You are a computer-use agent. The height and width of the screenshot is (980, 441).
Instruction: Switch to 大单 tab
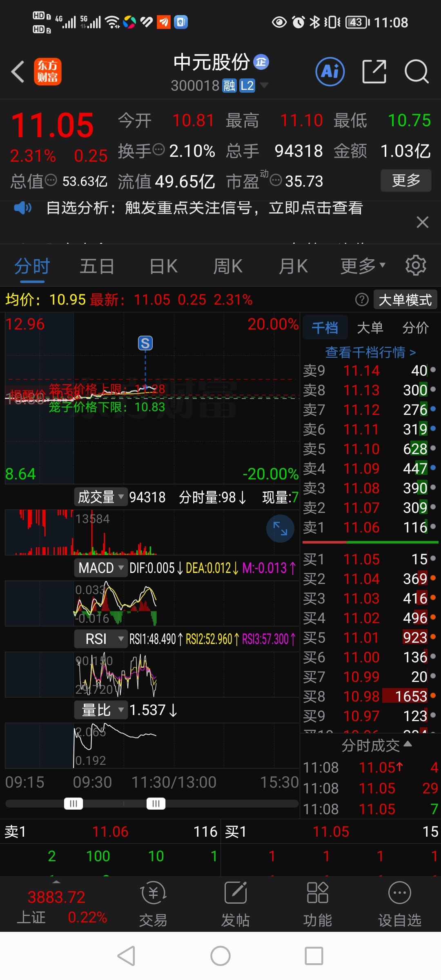tap(370, 327)
